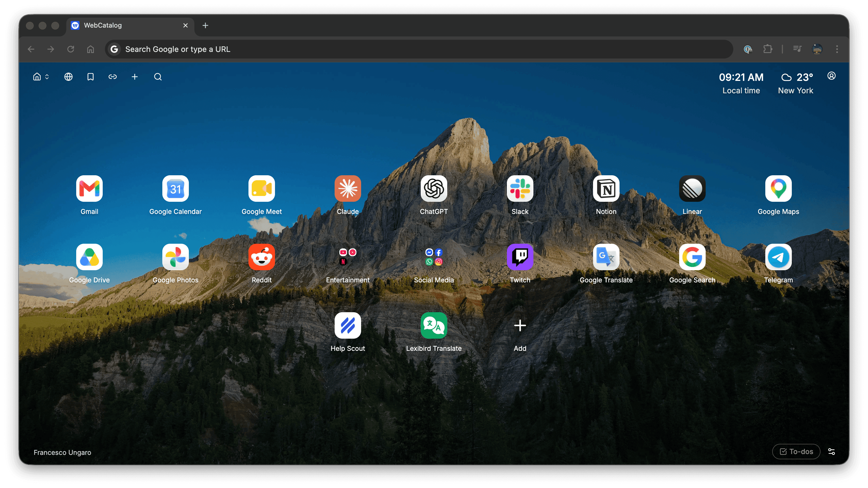Image resolution: width=868 pixels, height=488 pixels.
Task: Launch Notion from the grid
Action: point(606,189)
